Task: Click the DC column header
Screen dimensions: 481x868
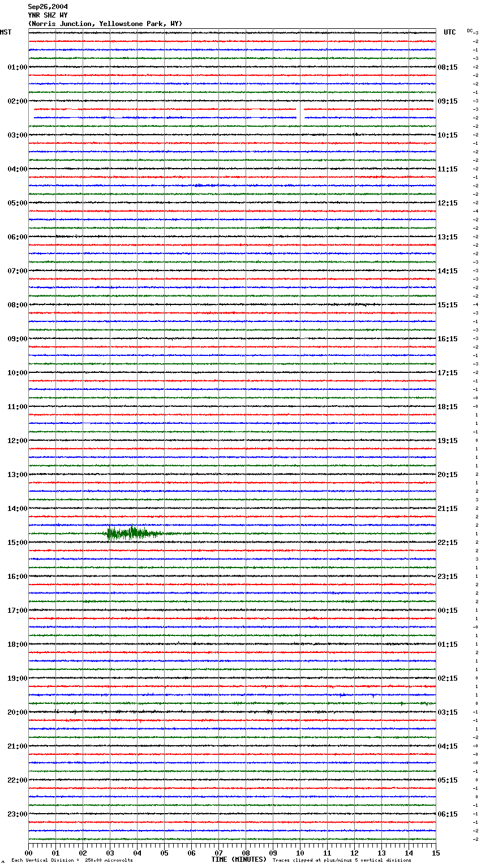Action: click(470, 31)
